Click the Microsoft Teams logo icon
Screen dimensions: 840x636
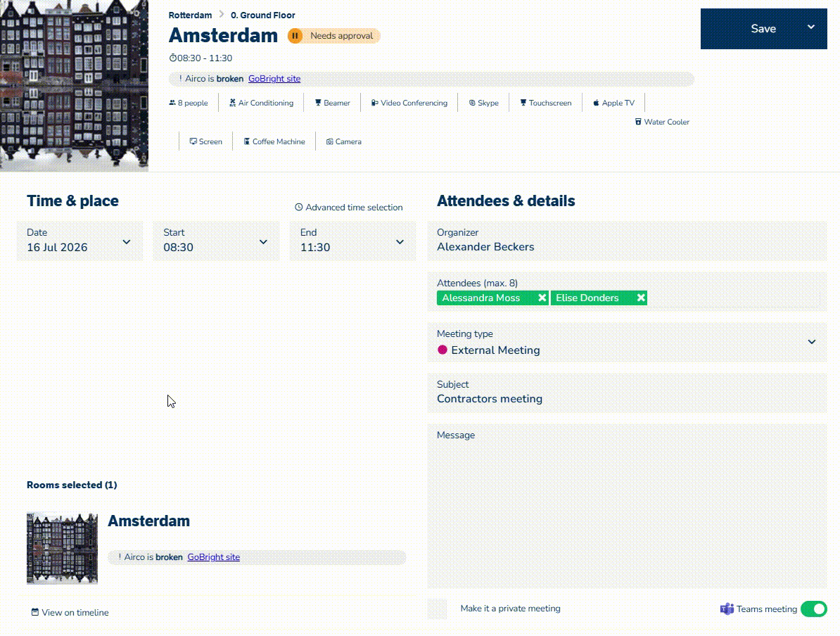(x=727, y=609)
